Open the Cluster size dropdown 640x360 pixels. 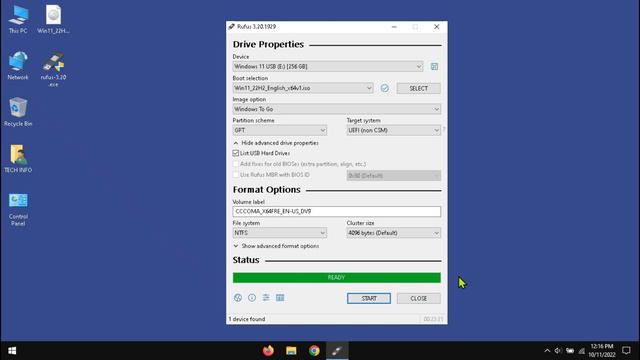point(393,233)
